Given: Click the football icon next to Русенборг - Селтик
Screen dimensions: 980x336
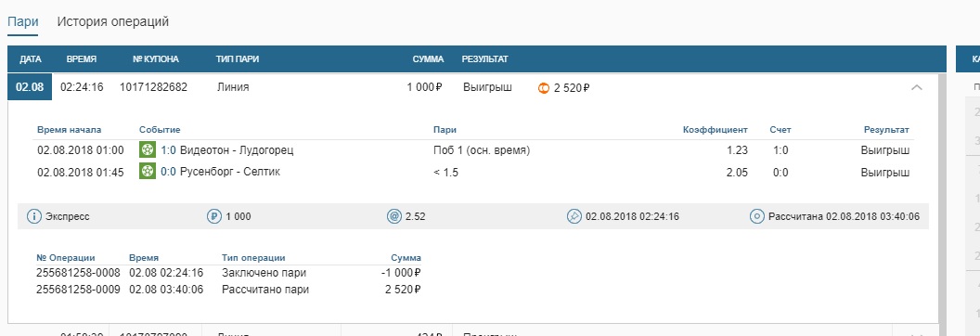Looking at the screenshot, I should point(148,171).
